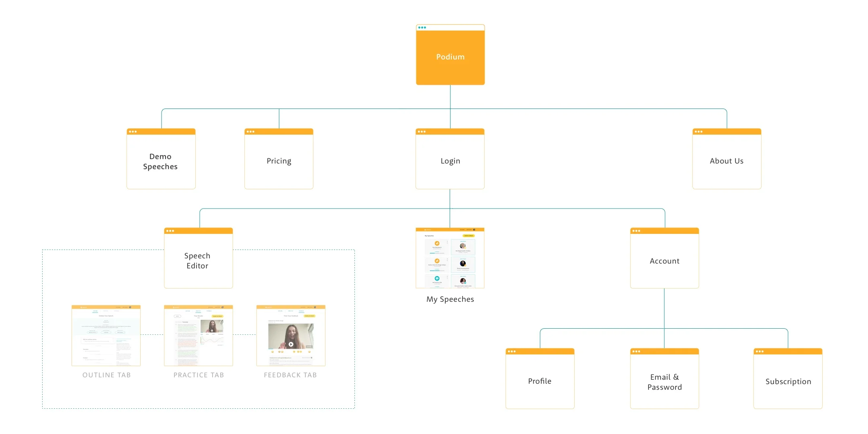Select the Speech Editor box

[199, 258]
